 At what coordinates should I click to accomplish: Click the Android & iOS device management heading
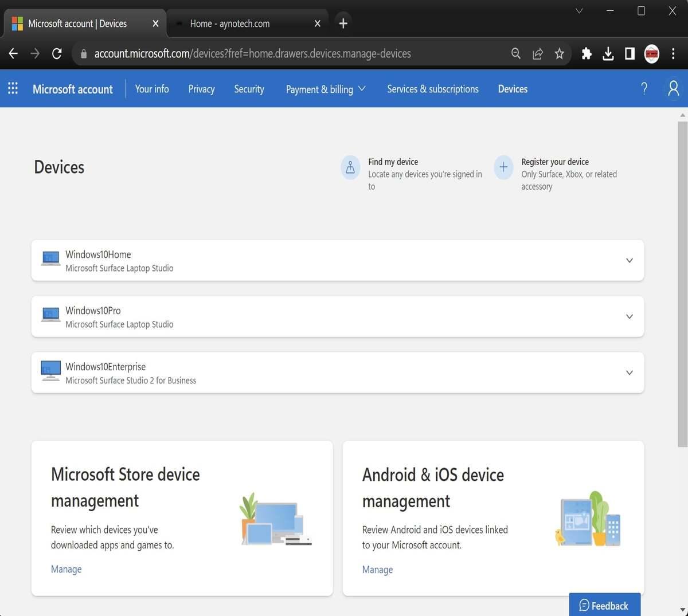pos(433,488)
